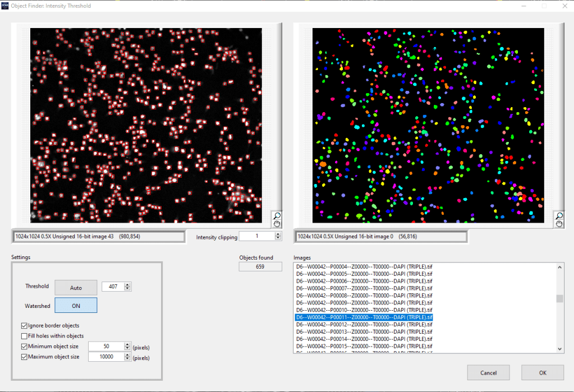Toggle the Minimum object size checkbox
Viewport: 574px width, 392px height.
point(24,347)
